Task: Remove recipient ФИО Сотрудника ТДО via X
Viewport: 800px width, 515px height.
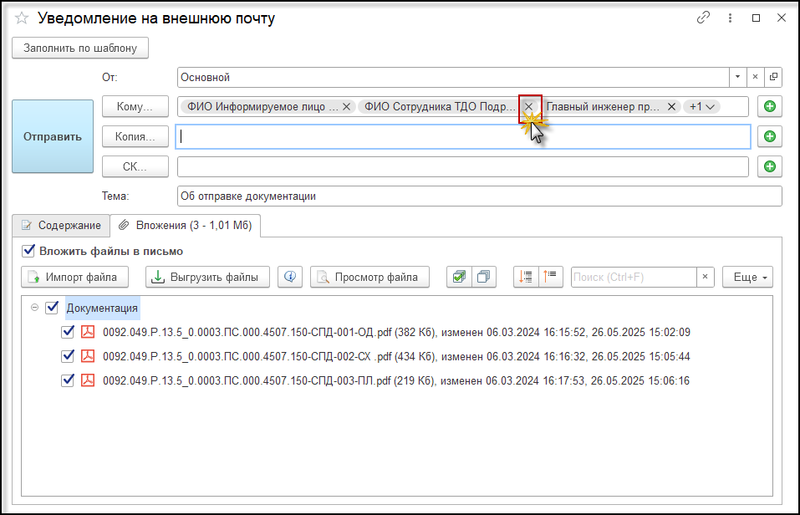Action: [x=529, y=107]
